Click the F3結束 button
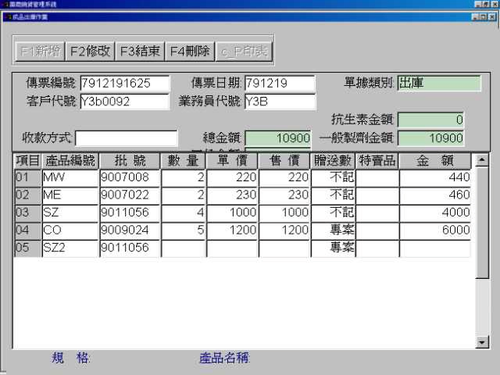This screenshot has height=375, width=500. point(140,51)
